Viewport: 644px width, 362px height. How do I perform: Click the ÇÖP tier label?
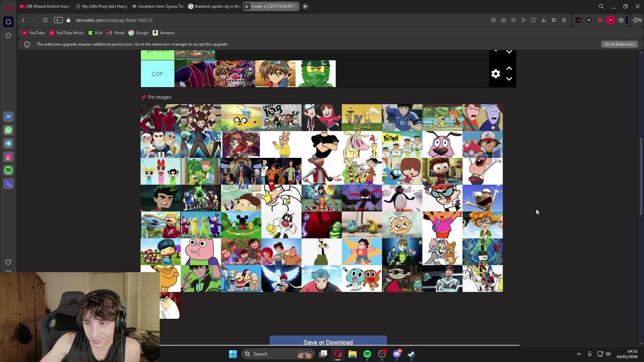coord(157,74)
